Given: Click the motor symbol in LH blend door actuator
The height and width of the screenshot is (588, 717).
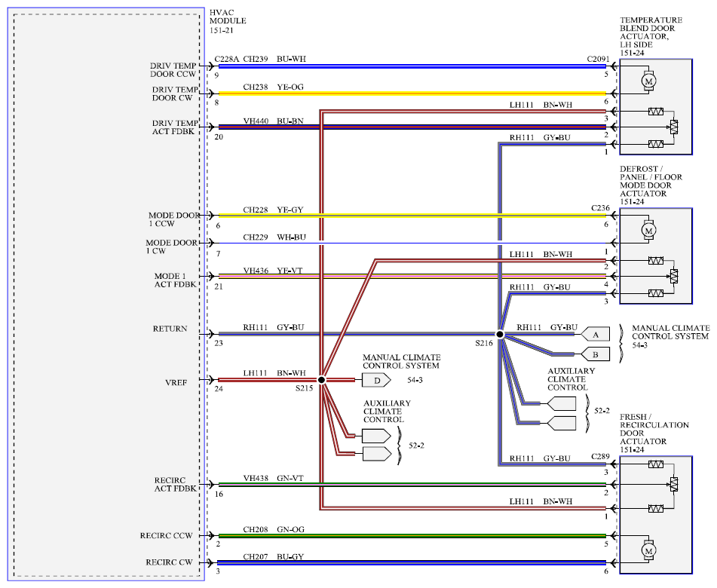Looking at the screenshot, I should [x=648, y=81].
